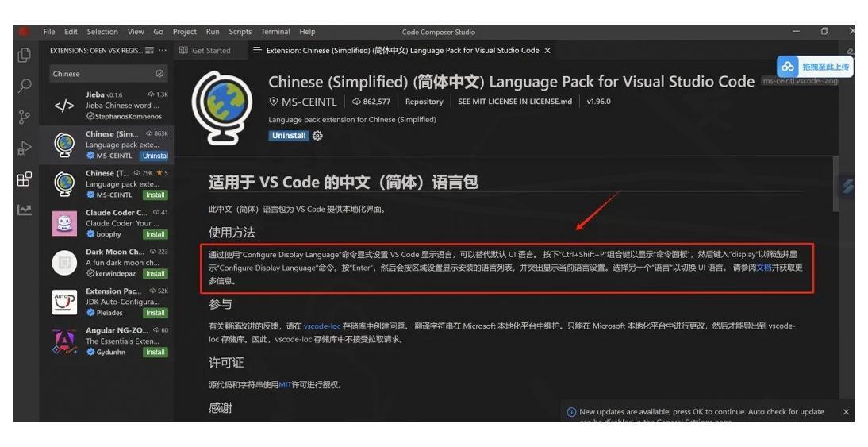Install the Chinese (Traditional) language pack
Screen dimensions: 868x447
coord(155,195)
